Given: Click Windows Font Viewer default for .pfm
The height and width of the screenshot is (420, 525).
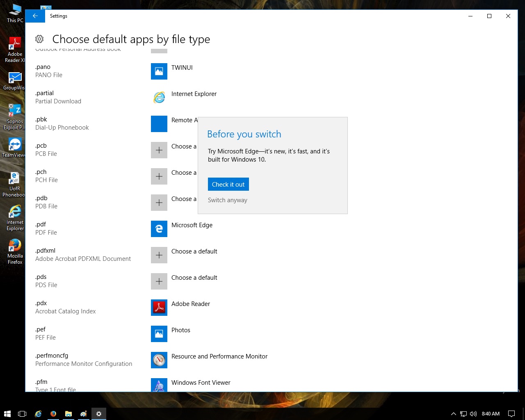Looking at the screenshot, I should [x=201, y=383].
